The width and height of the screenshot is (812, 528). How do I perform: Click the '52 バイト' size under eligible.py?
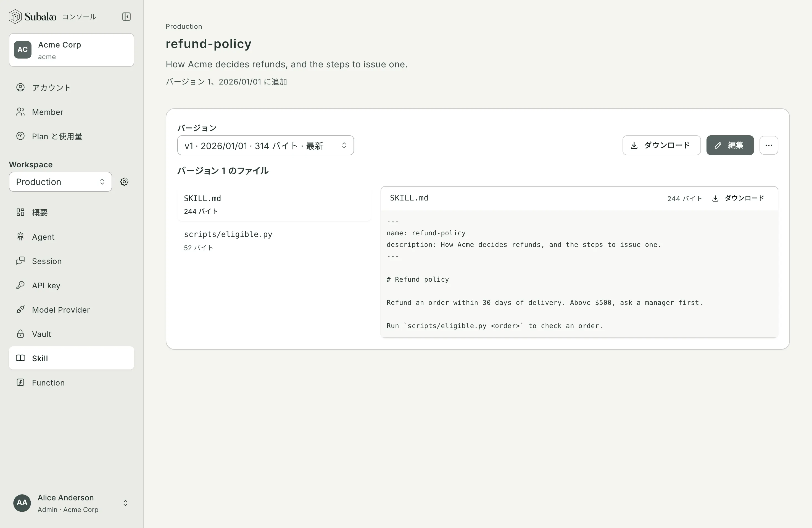pyautogui.click(x=199, y=248)
